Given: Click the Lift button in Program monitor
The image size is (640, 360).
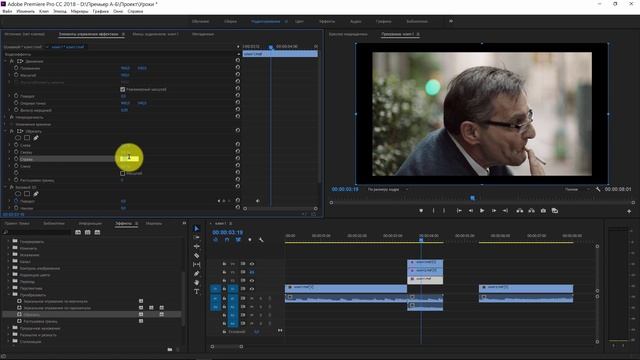Looking at the screenshot, I should (x=520, y=211).
